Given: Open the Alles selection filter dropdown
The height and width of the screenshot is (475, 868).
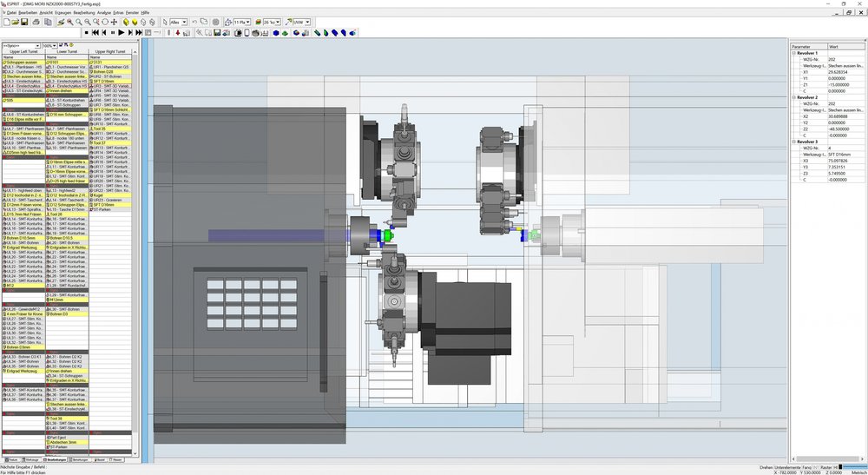Looking at the screenshot, I should (x=178, y=23).
